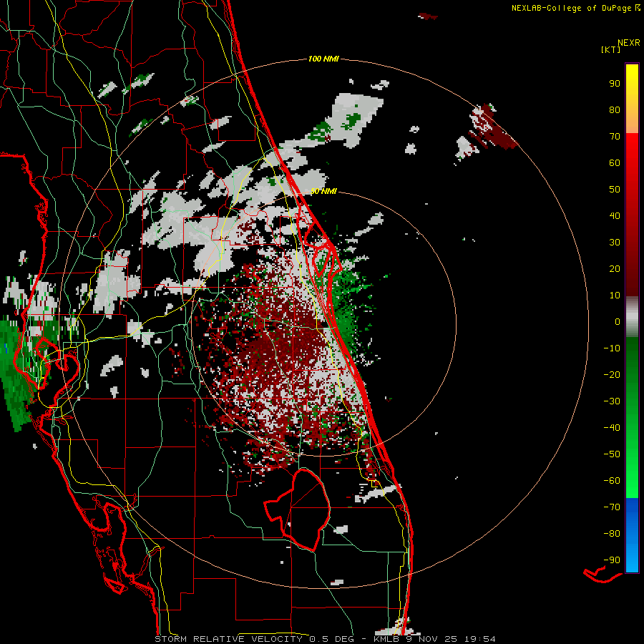Click the -10 value on the velocity scale

(612, 348)
